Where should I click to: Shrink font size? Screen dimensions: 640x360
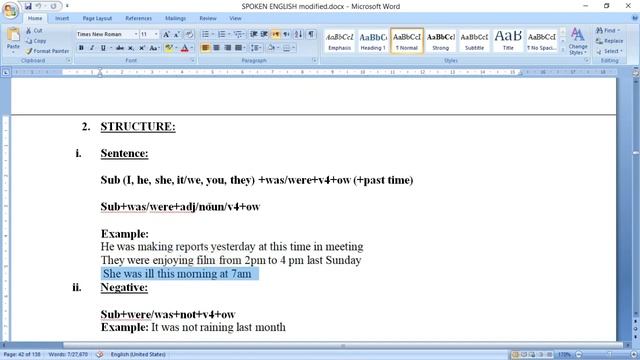coord(177,35)
